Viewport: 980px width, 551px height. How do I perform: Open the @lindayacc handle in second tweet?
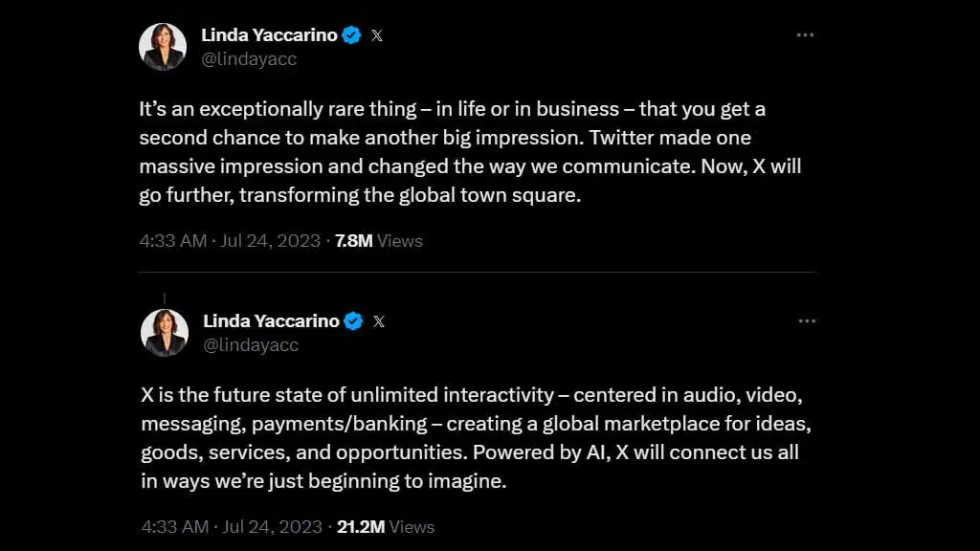251,345
